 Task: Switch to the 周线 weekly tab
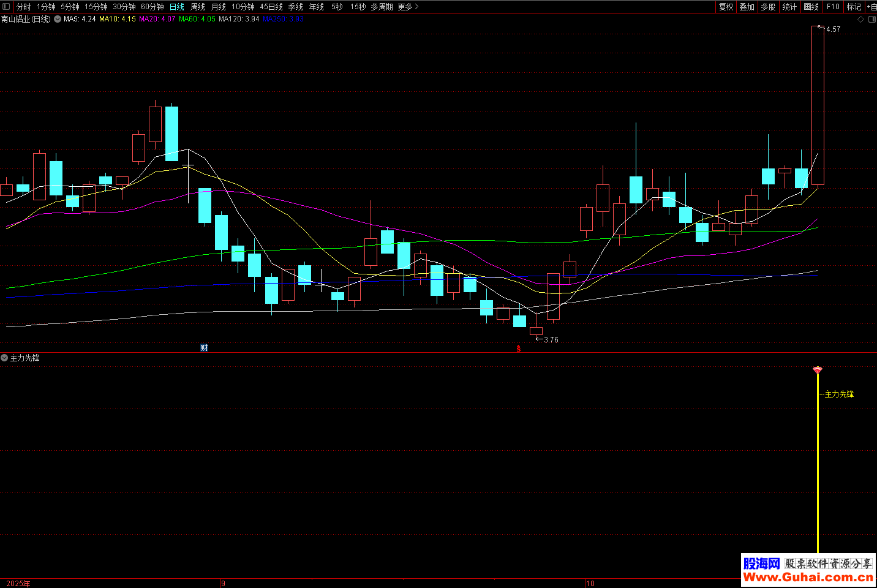pyautogui.click(x=197, y=7)
